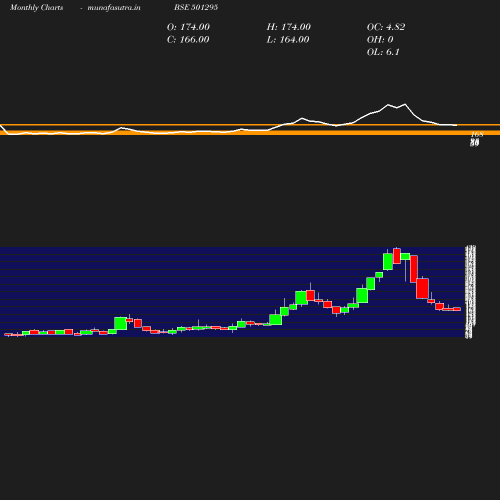Click the munafasutra.in watermark text
500x500 pixels.
coord(114,8)
